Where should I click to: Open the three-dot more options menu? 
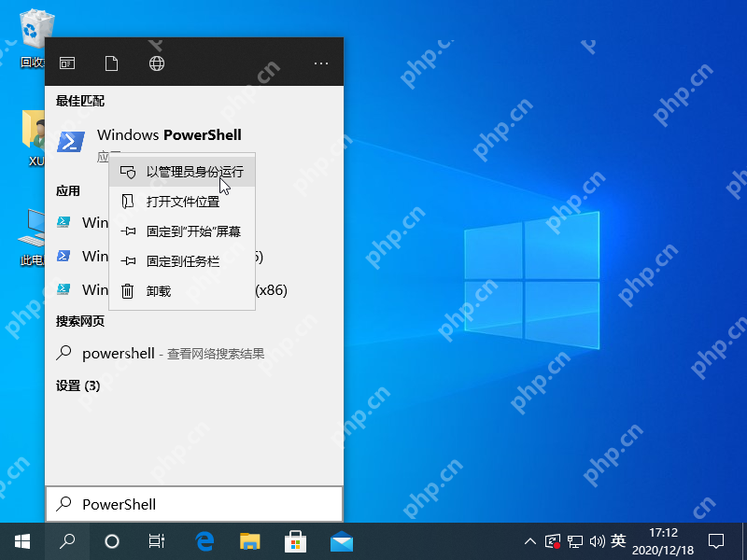click(321, 63)
